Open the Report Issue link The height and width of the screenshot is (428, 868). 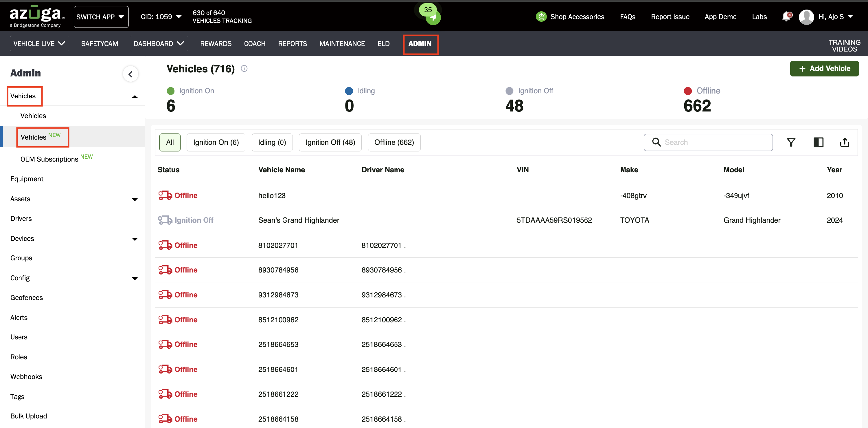[x=670, y=17]
